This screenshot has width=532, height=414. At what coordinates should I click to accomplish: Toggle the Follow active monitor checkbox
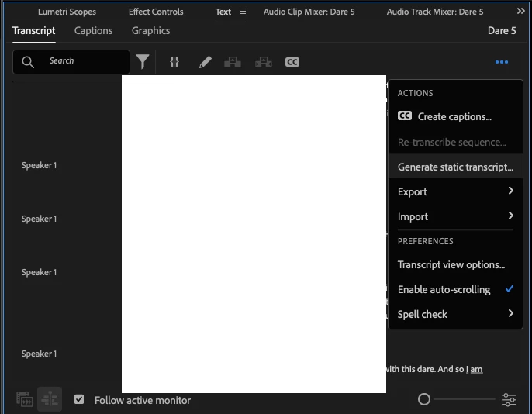pos(79,399)
